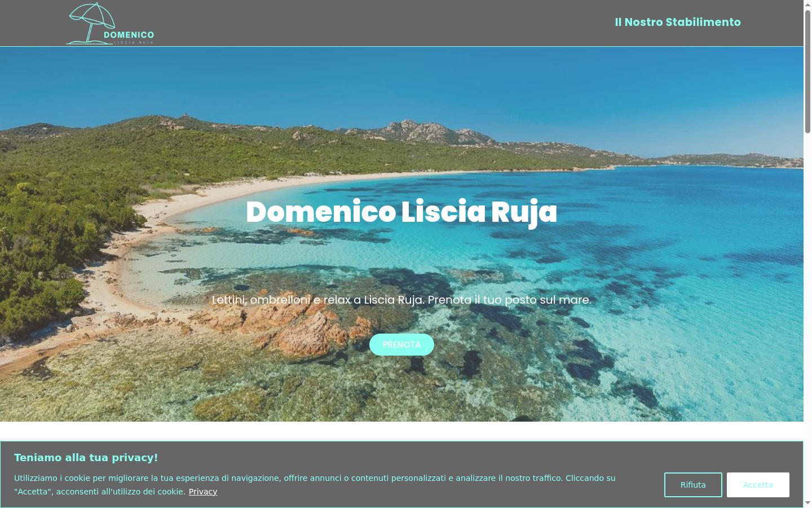
Task: Accept cookies with the Accetta button
Action: coord(758,485)
